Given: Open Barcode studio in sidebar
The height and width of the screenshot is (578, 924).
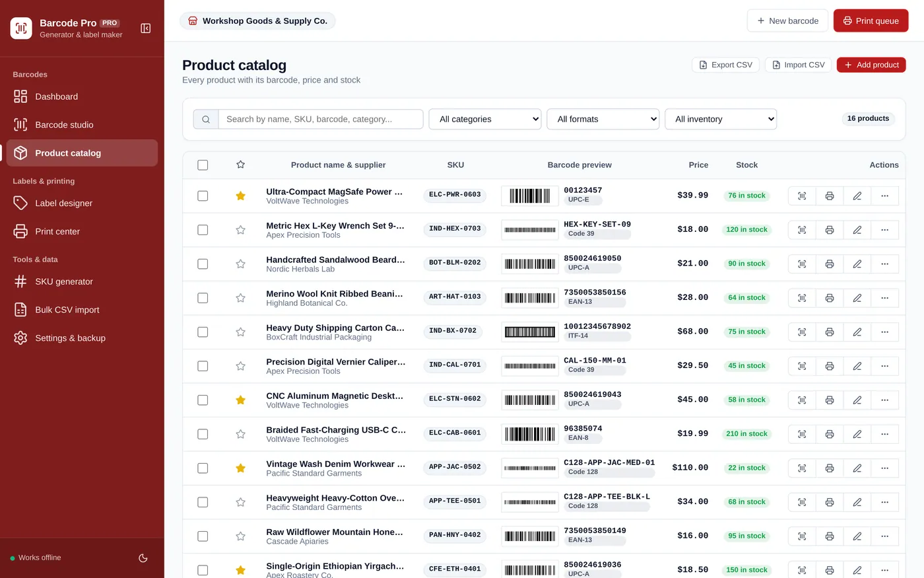Looking at the screenshot, I should pyautogui.click(x=82, y=125).
